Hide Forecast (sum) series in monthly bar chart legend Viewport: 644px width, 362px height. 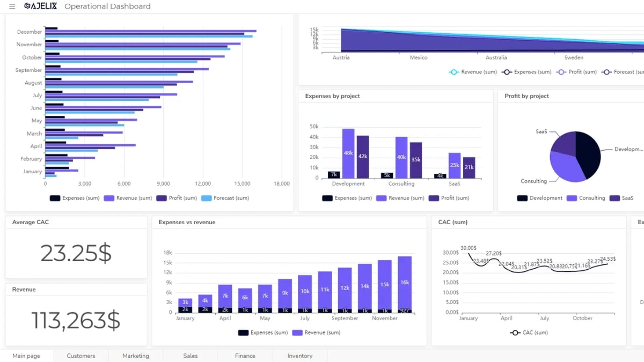click(207, 198)
